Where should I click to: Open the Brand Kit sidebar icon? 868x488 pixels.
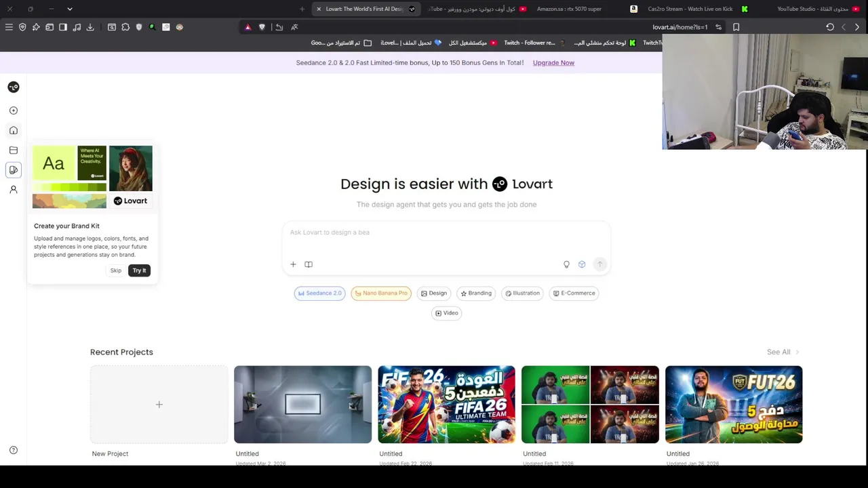pos(14,170)
